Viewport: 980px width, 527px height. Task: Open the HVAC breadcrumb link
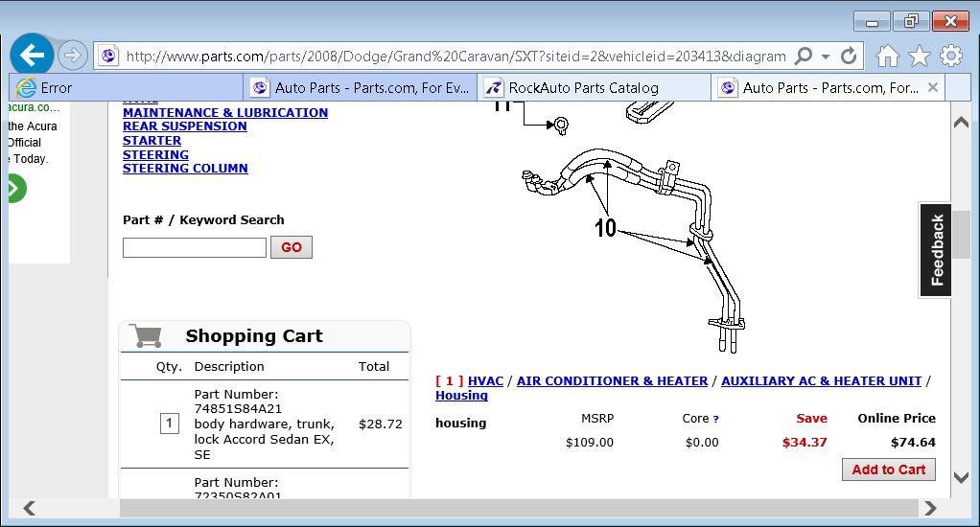click(485, 381)
